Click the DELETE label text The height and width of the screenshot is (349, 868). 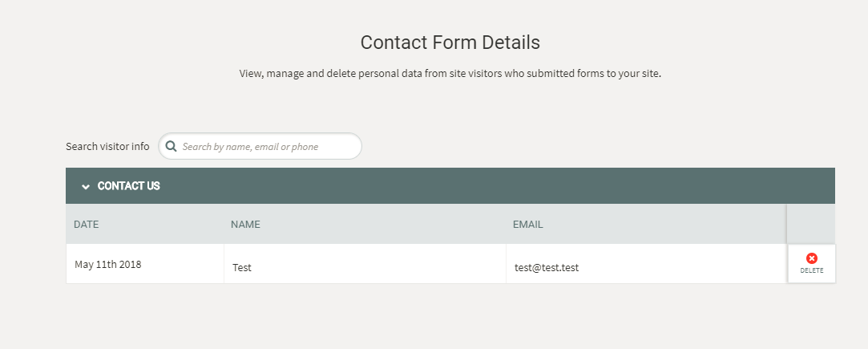point(812,271)
